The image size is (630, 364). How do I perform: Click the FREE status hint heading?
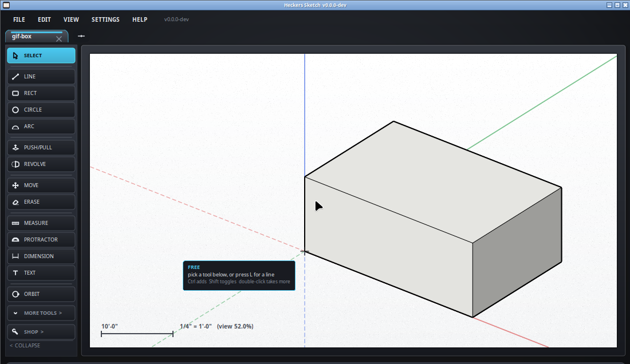click(x=194, y=267)
